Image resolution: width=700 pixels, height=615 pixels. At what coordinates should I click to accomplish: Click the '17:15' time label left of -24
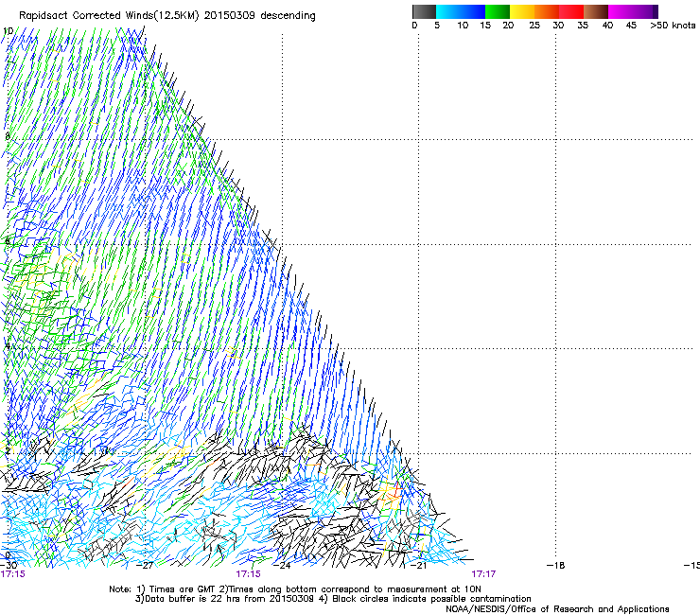pyautogui.click(x=248, y=574)
